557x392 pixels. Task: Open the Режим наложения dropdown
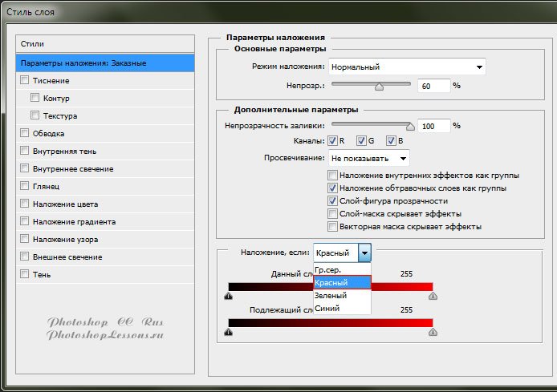407,67
